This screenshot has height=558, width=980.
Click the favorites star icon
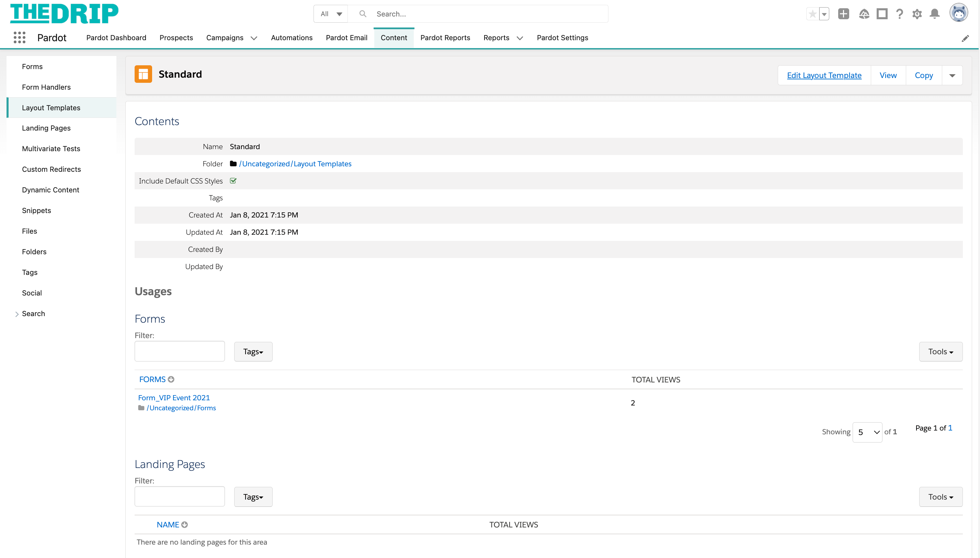click(x=812, y=14)
